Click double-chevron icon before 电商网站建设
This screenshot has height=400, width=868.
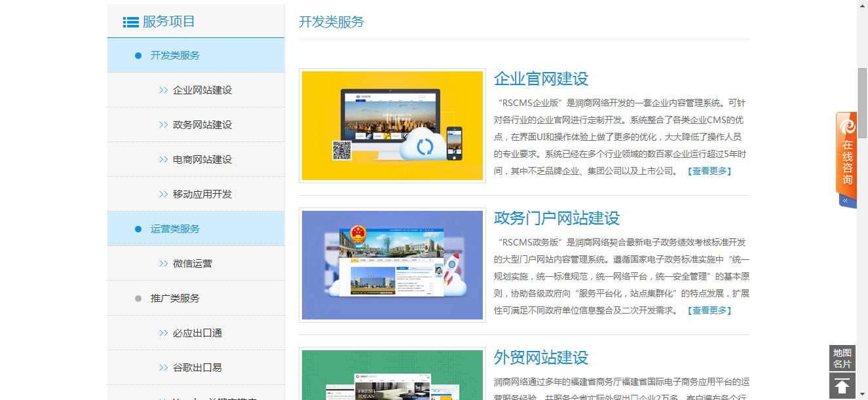pyautogui.click(x=164, y=160)
